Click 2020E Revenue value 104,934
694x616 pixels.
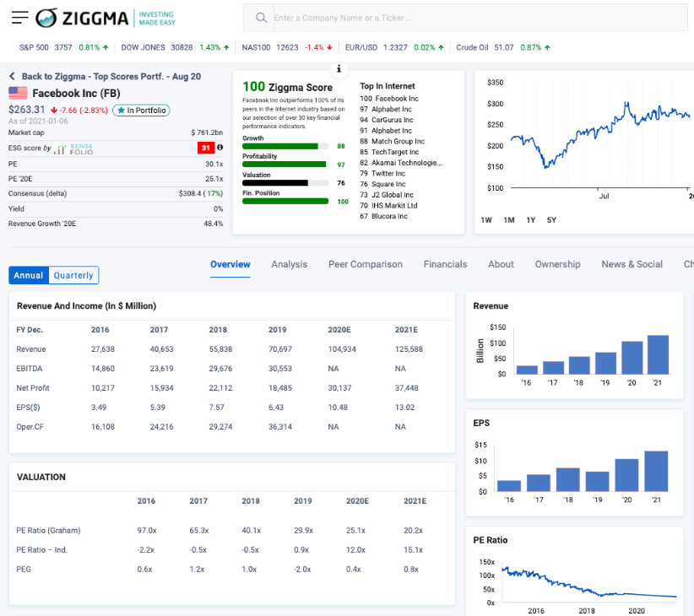tap(342, 349)
